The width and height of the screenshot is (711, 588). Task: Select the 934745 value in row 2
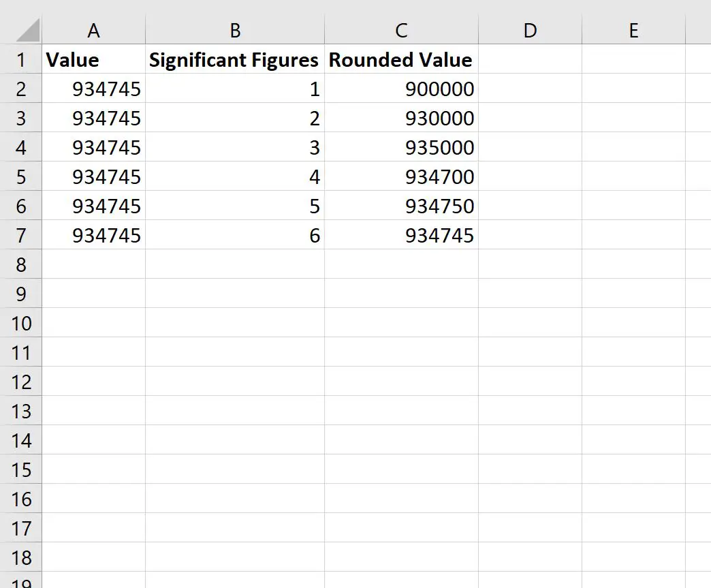pyautogui.click(x=93, y=89)
